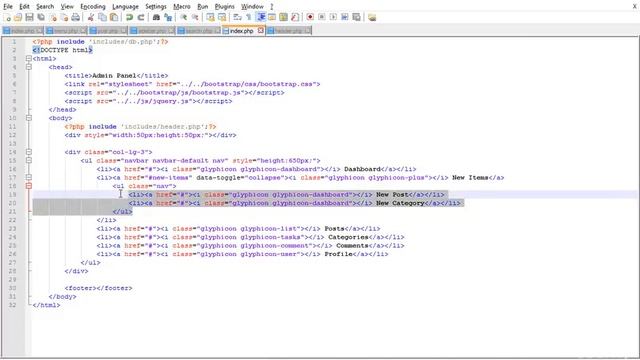Open the File menu

point(8,7)
